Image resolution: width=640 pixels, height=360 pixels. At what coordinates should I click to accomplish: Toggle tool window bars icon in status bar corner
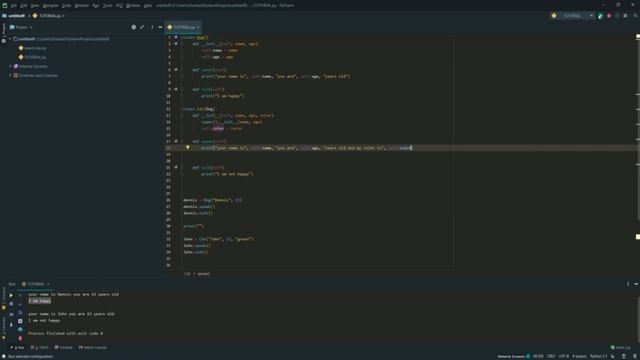click(x=3, y=356)
